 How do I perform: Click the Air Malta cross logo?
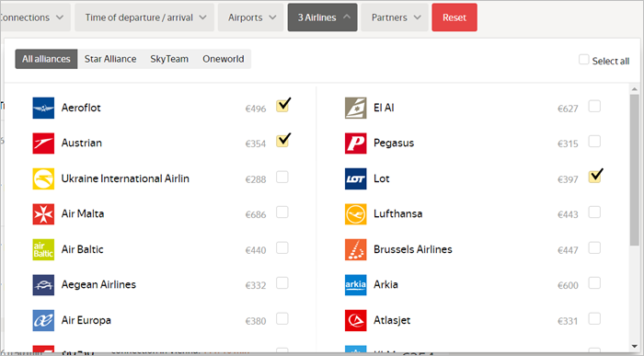(43, 214)
